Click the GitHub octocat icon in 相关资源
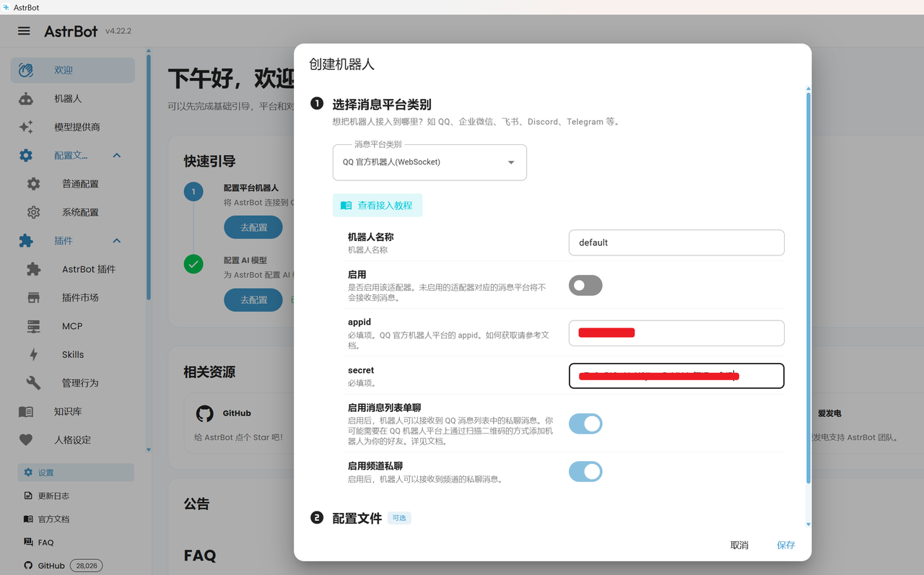Screen dimensions: 924x575 (x=205, y=413)
